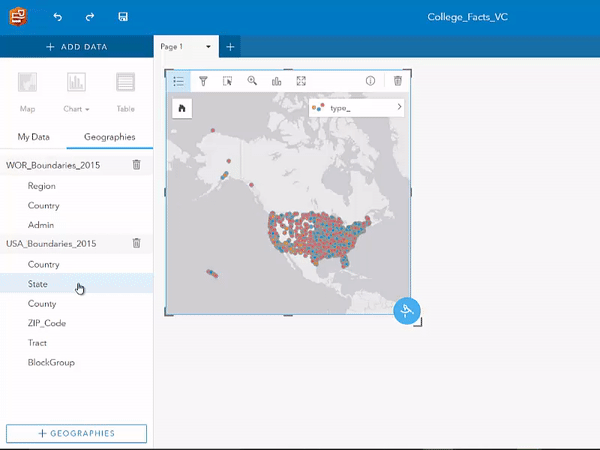600x450 pixels.
Task: Select the BlockGroup field
Action: pos(51,362)
